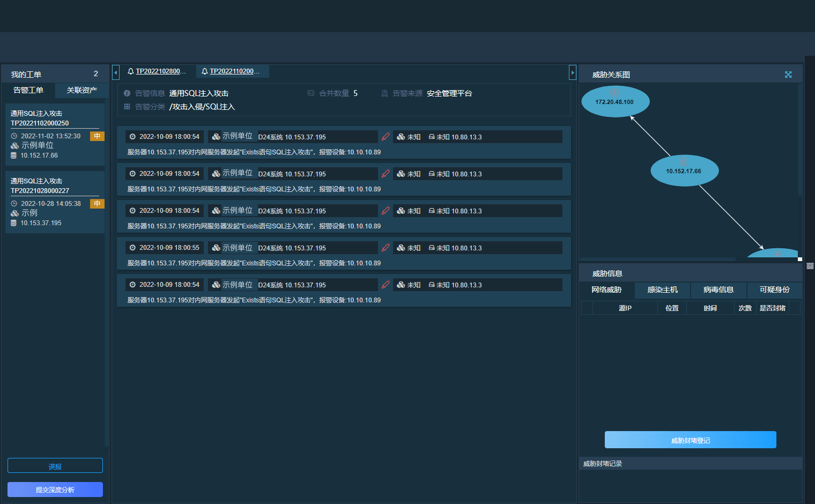The image size is (815, 504).
Task: Click the 次数 column header
Action: tap(745, 308)
